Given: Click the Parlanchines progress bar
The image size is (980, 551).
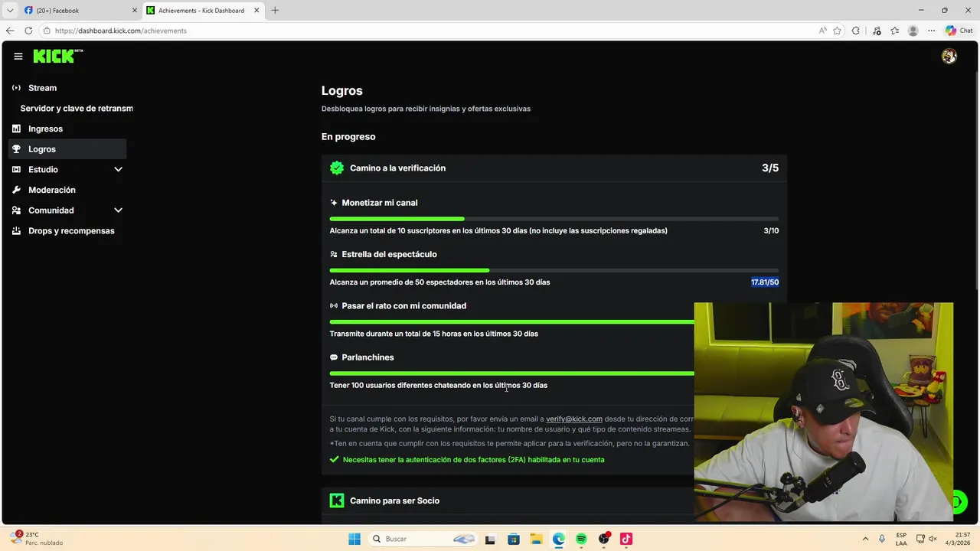Looking at the screenshot, I should 512,373.
